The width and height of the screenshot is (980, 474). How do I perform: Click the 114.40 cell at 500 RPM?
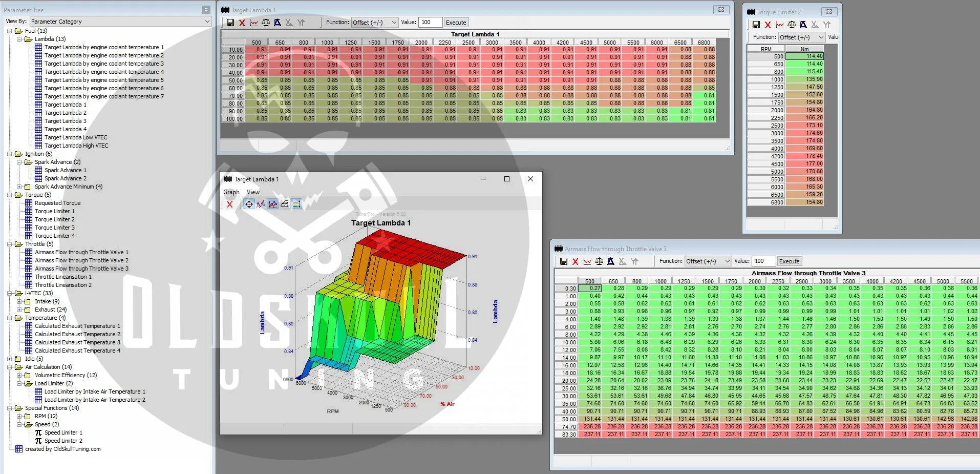point(804,56)
